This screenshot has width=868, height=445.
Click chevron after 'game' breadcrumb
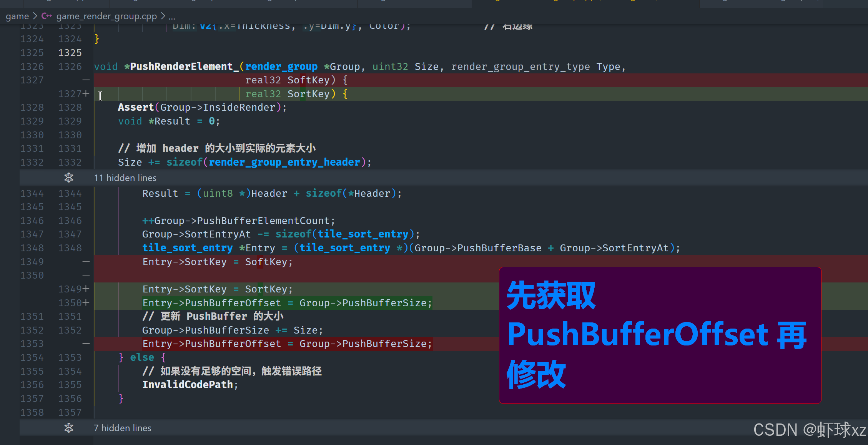pyautogui.click(x=35, y=16)
